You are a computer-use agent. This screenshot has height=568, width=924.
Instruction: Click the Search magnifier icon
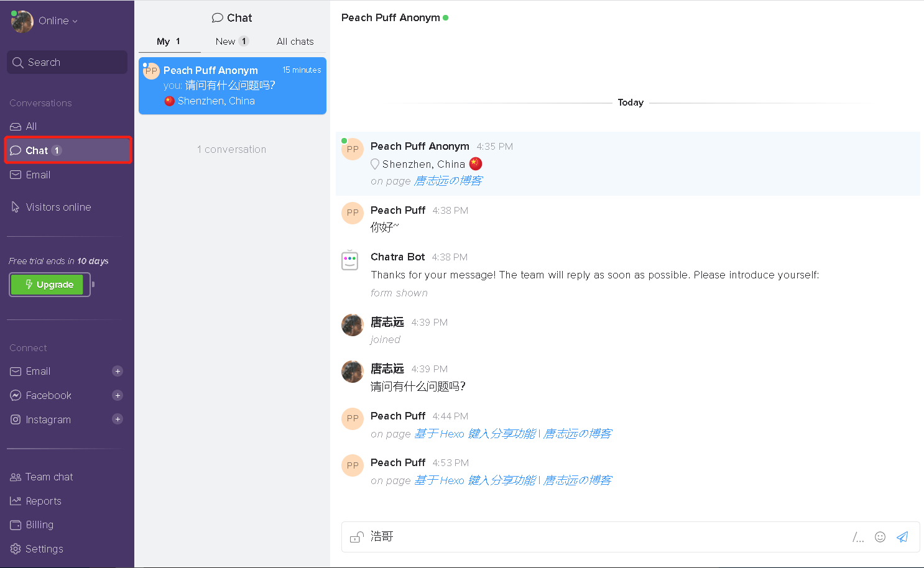pos(17,62)
